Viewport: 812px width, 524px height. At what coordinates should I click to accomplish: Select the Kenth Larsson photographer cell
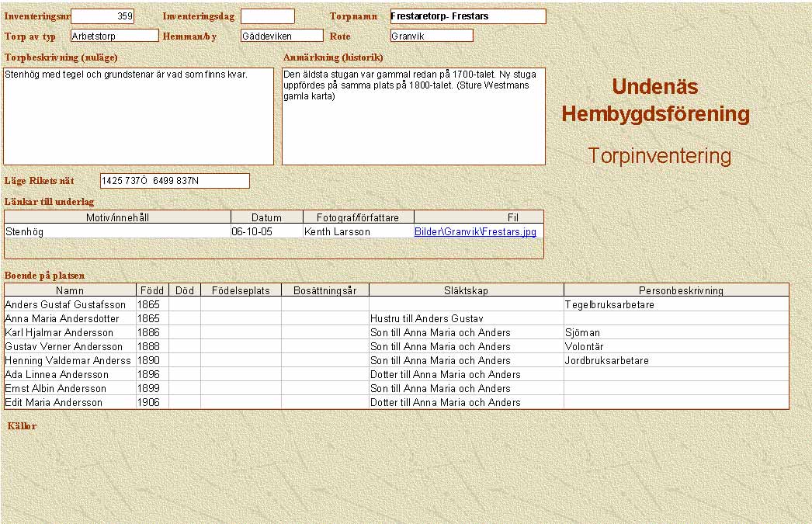coord(358,231)
